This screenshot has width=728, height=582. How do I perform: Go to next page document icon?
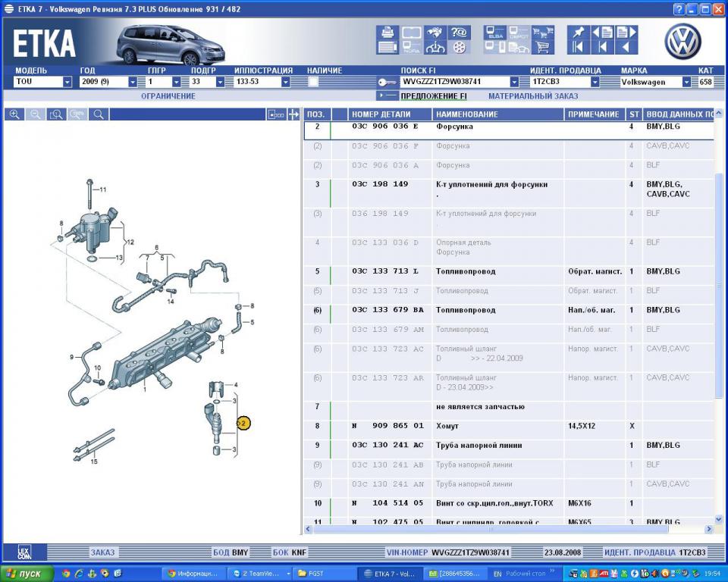point(626,33)
